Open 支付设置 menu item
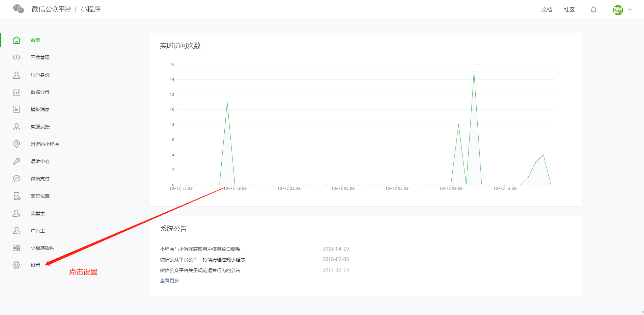The image size is (644, 315). 40,196
